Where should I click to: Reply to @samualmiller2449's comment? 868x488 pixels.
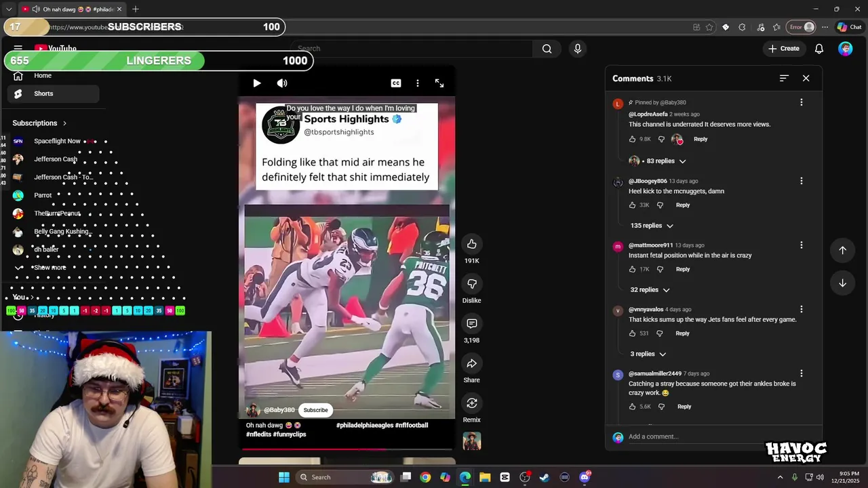pyautogui.click(x=684, y=407)
